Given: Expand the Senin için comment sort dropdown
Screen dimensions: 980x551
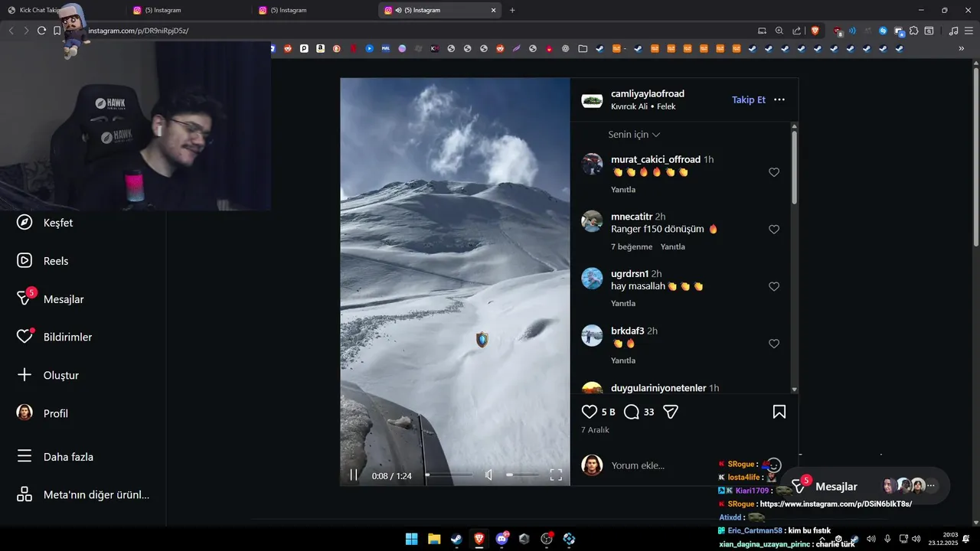Looking at the screenshot, I should tap(634, 135).
